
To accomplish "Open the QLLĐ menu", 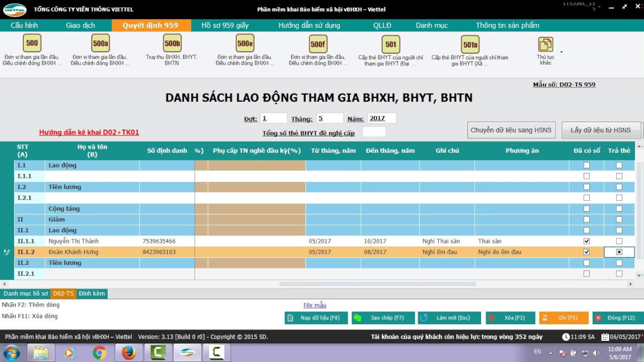I will click(x=382, y=25).
